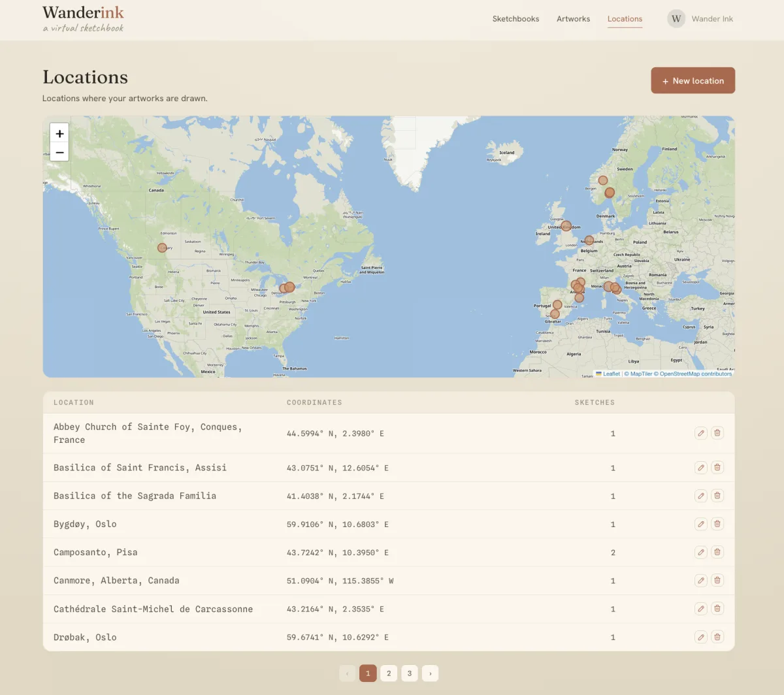This screenshot has height=695, width=784.
Task: Select Cathédrale Saint-Michel de Carcassonne name
Action: (x=153, y=609)
